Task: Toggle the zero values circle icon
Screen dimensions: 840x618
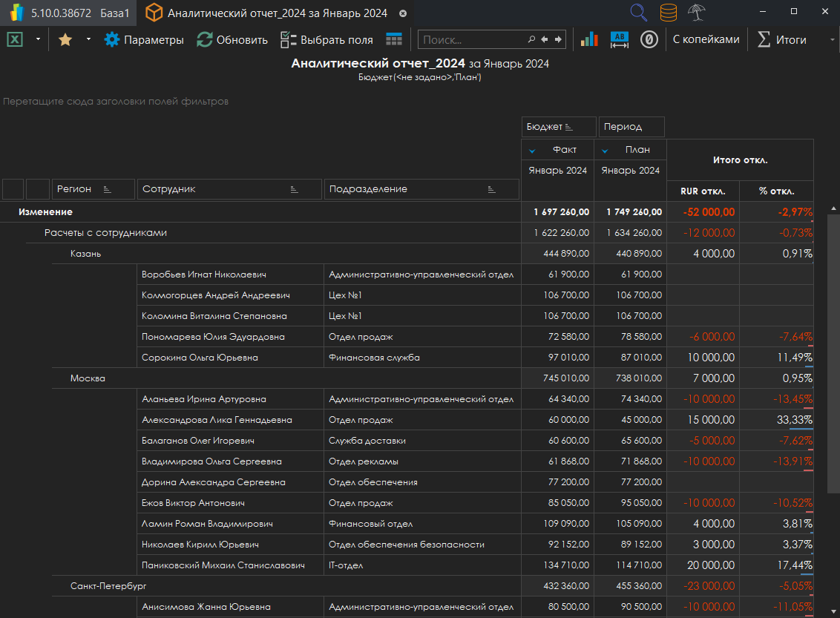Action: (x=649, y=39)
